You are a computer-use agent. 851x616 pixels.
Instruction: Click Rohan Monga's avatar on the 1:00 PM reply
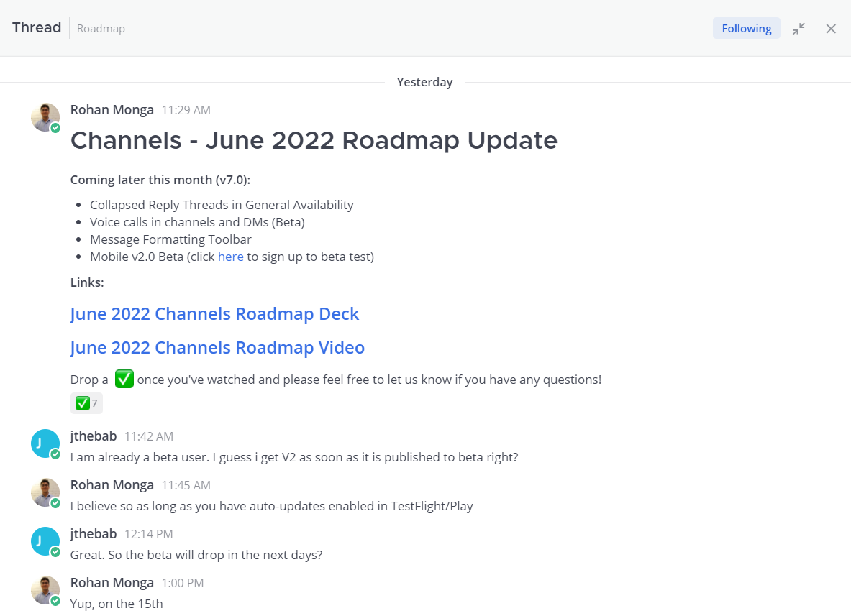click(45, 590)
